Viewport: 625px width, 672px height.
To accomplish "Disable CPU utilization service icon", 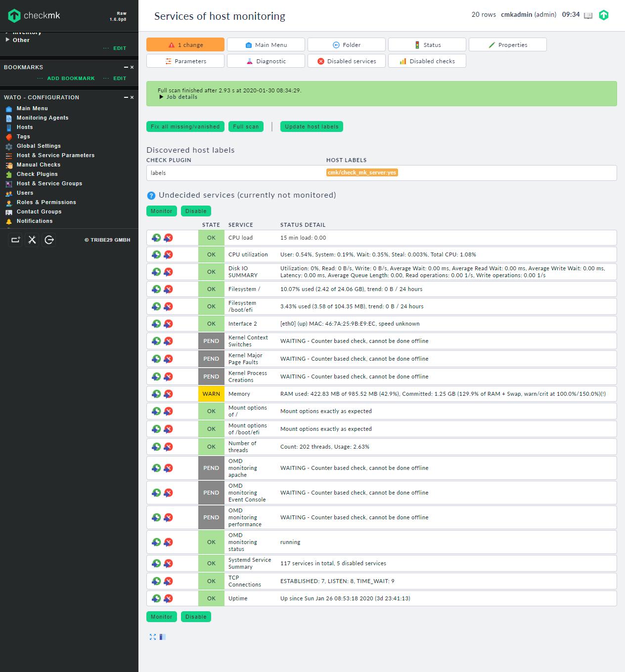I will click(168, 254).
